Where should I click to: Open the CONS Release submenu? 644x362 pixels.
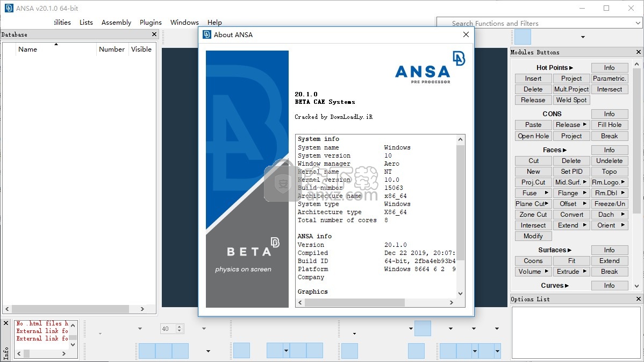(x=571, y=124)
